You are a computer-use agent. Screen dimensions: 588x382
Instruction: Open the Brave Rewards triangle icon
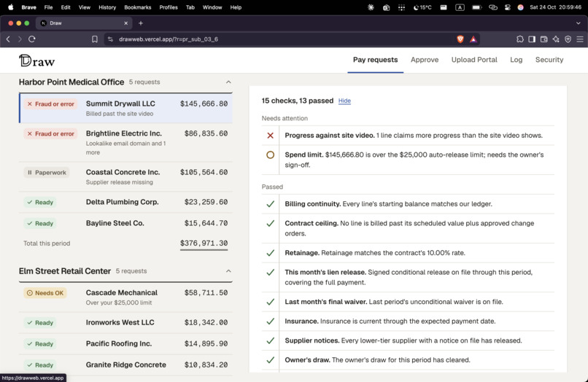click(473, 39)
